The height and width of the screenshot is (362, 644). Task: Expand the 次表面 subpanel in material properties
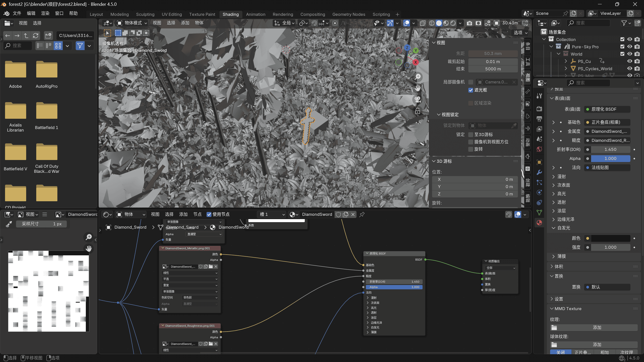563,185
